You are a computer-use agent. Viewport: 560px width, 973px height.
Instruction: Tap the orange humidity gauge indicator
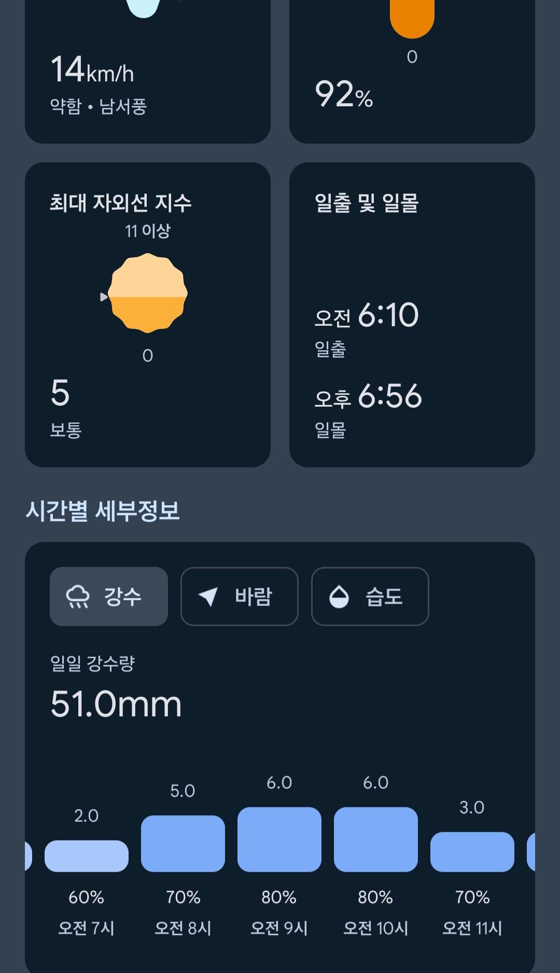(x=412, y=18)
